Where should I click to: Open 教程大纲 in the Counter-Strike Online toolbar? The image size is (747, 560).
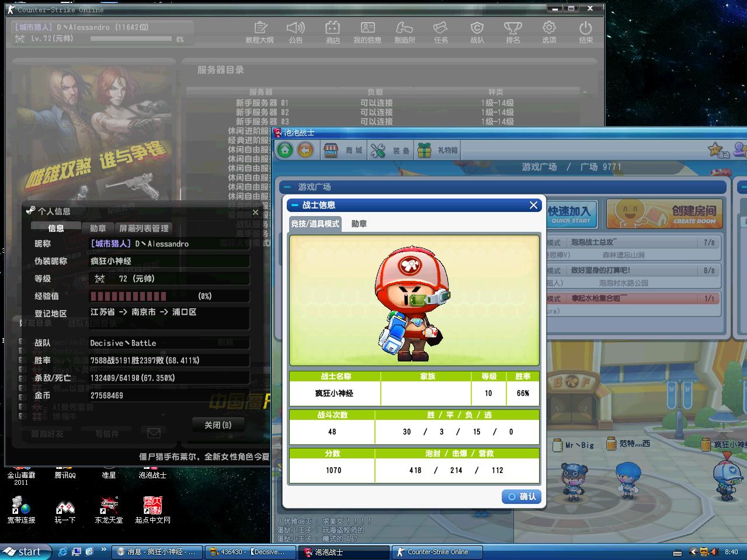[x=260, y=32]
